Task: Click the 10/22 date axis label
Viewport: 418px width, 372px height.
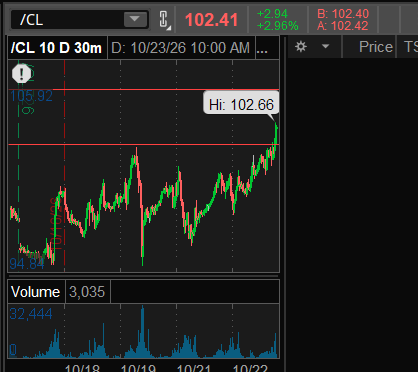Action: pyautogui.click(x=250, y=368)
